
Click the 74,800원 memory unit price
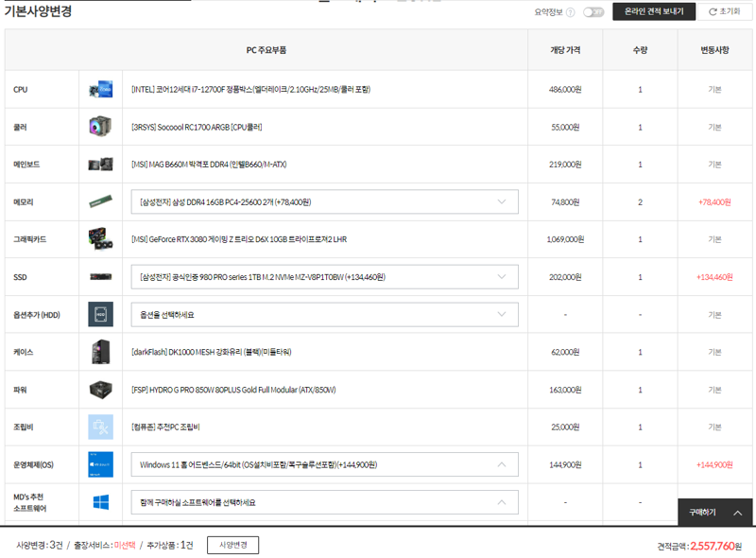coord(565,201)
